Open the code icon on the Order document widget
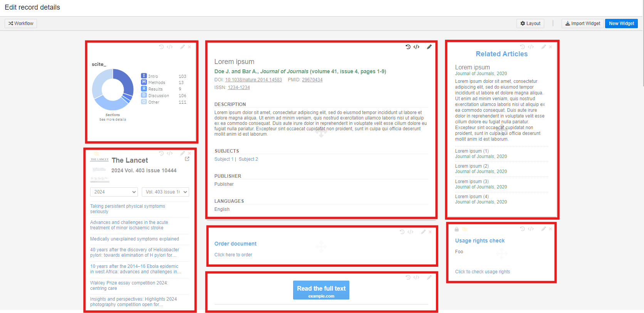644x313 pixels. click(x=411, y=232)
